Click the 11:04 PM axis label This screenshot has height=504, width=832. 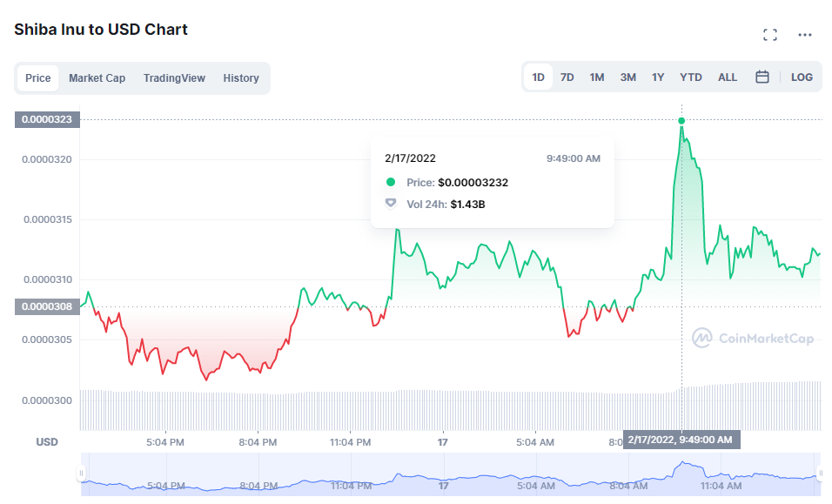pyautogui.click(x=350, y=442)
